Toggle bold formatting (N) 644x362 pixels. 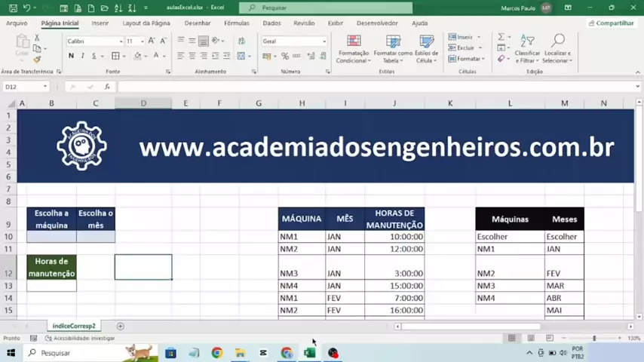point(71,56)
